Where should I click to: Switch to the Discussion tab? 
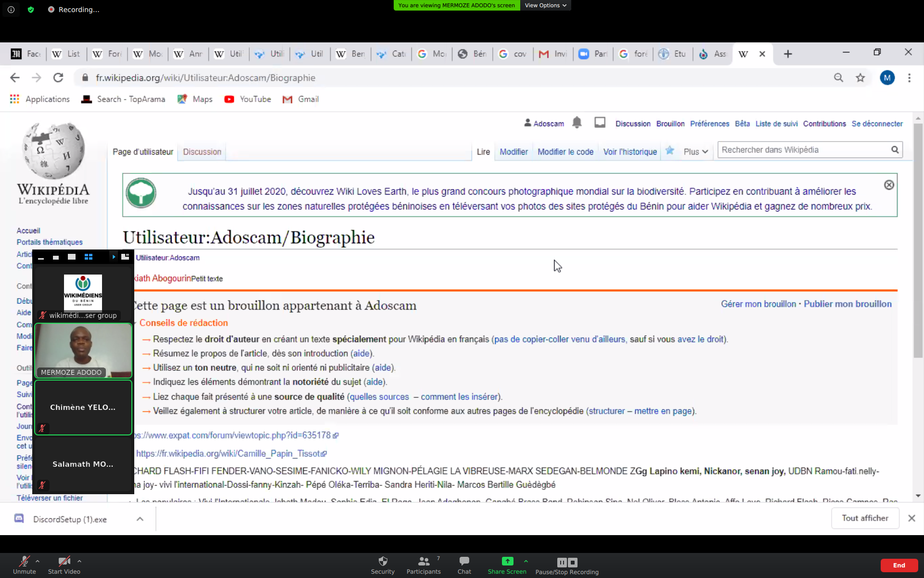click(x=202, y=152)
